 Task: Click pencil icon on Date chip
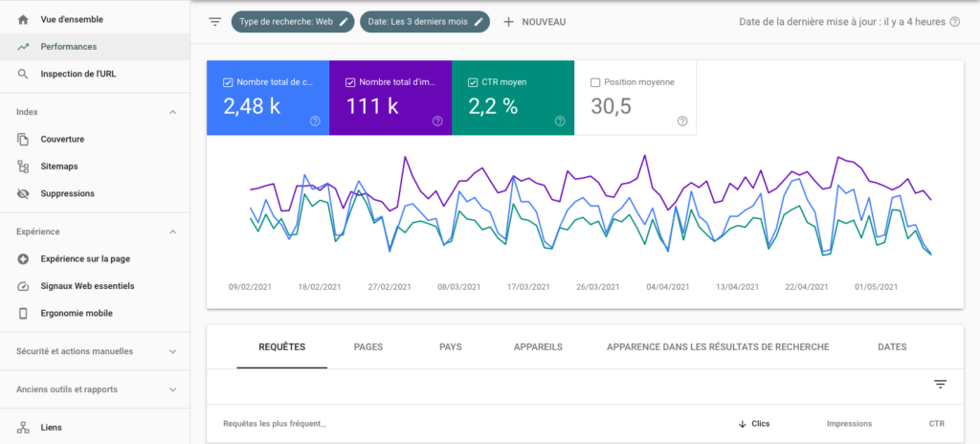tap(479, 21)
